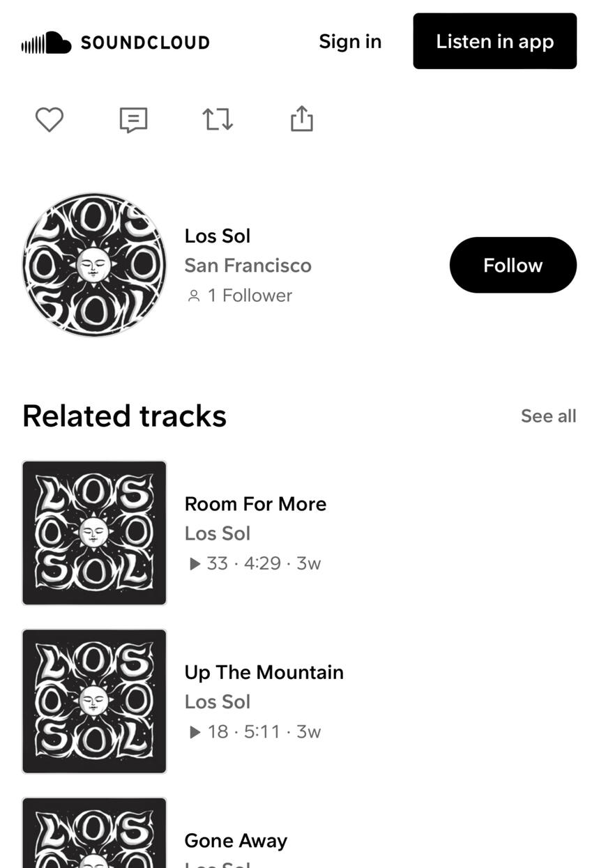Tap Los Sol artist under Room For More
The image size is (599, 868).
pos(217,533)
